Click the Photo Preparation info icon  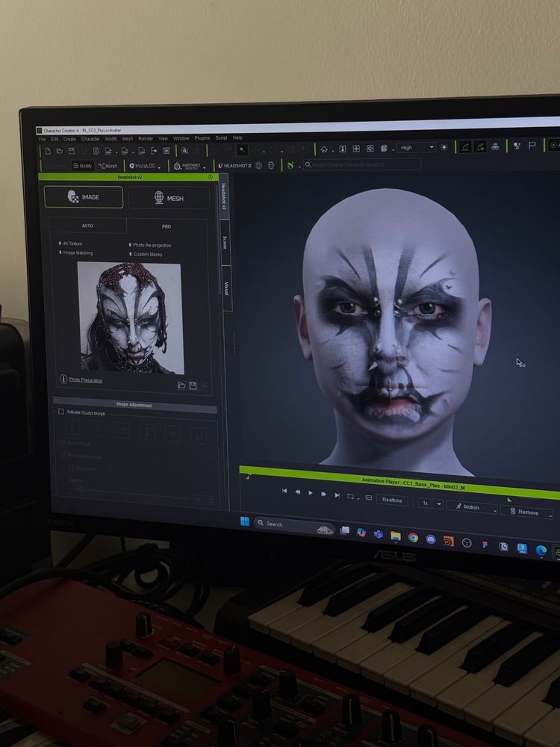point(63,379)
